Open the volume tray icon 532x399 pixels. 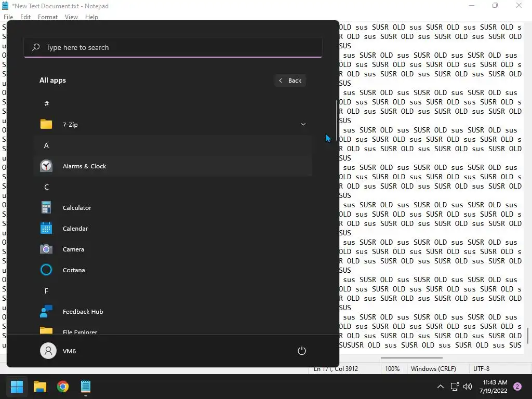(468, 387)
